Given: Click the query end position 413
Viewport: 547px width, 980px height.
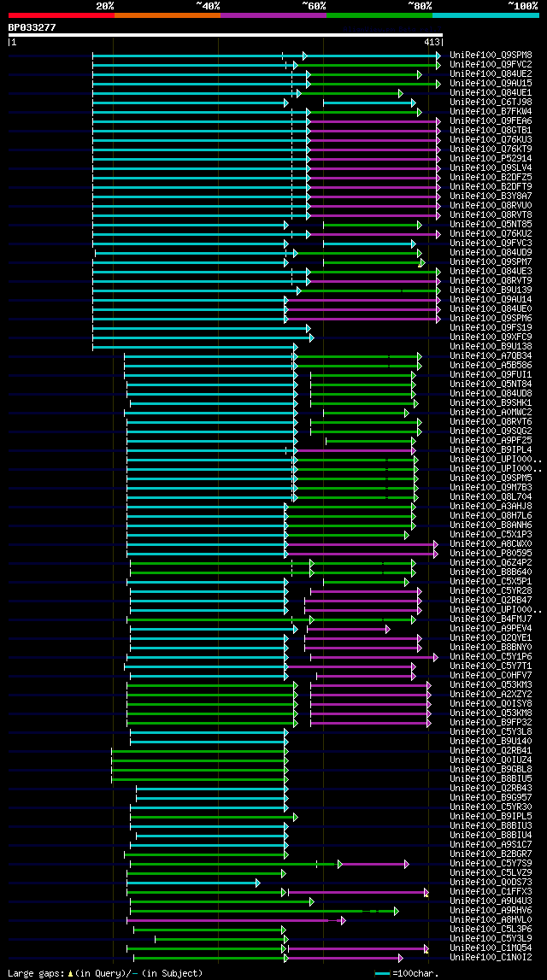Looking at the screenshot, I should click(x=432, y=43).
